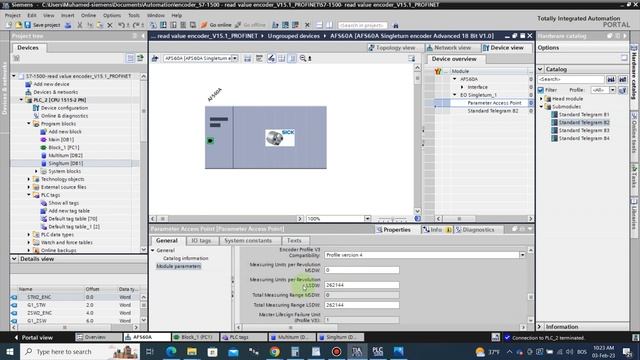640x360 pixels.
Task: Click the Save project button
Action: coord(42,25)
